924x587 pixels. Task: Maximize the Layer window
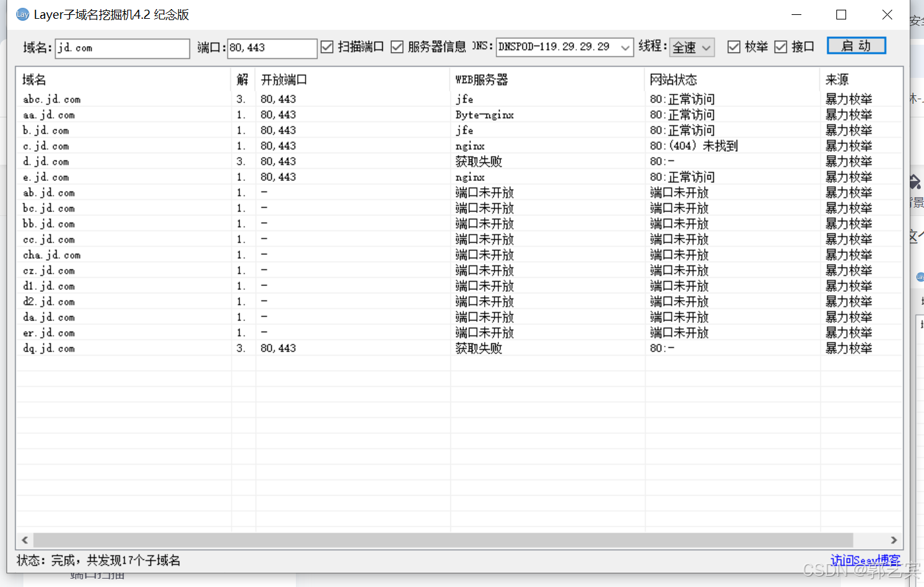click(x=842, y=14)
